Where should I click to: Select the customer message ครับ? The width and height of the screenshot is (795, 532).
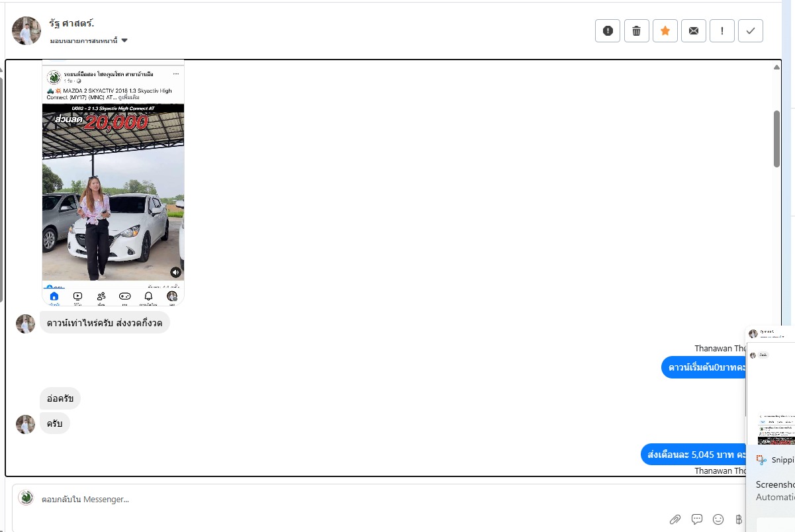(x=55, y=423)
